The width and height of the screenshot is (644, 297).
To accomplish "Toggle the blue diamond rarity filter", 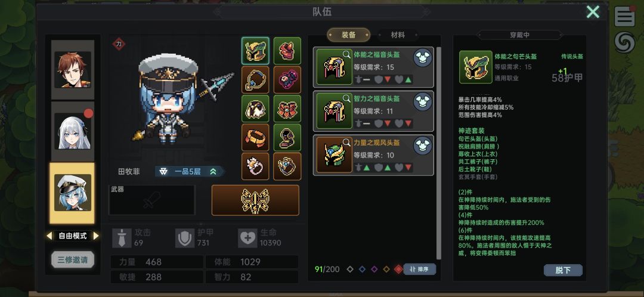I will pos(362,270).
